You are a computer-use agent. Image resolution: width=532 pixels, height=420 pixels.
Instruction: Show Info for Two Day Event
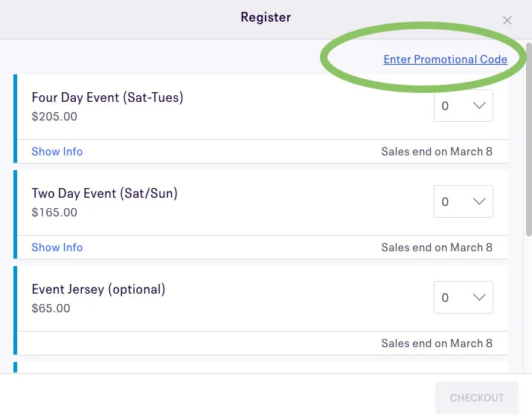coord(57,248)
